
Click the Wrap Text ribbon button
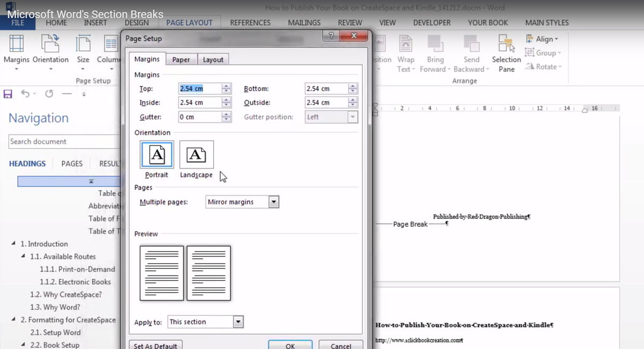click(406, 54)
